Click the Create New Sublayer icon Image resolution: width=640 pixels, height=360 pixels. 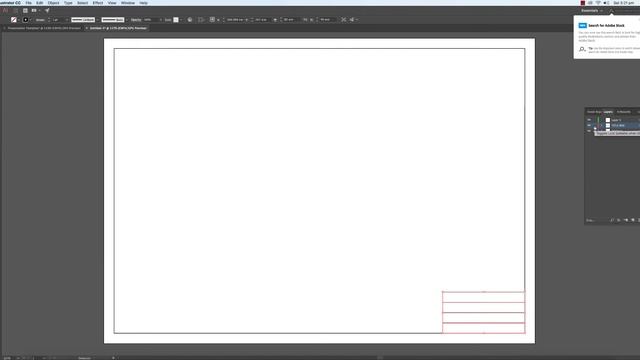[x=626, y=220]
